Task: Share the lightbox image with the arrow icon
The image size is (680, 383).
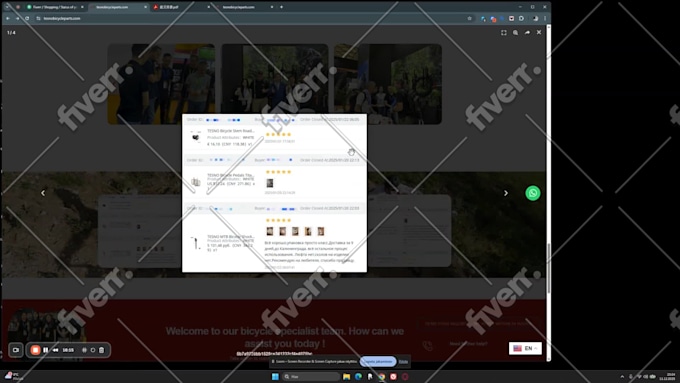Action: (527, 33)
